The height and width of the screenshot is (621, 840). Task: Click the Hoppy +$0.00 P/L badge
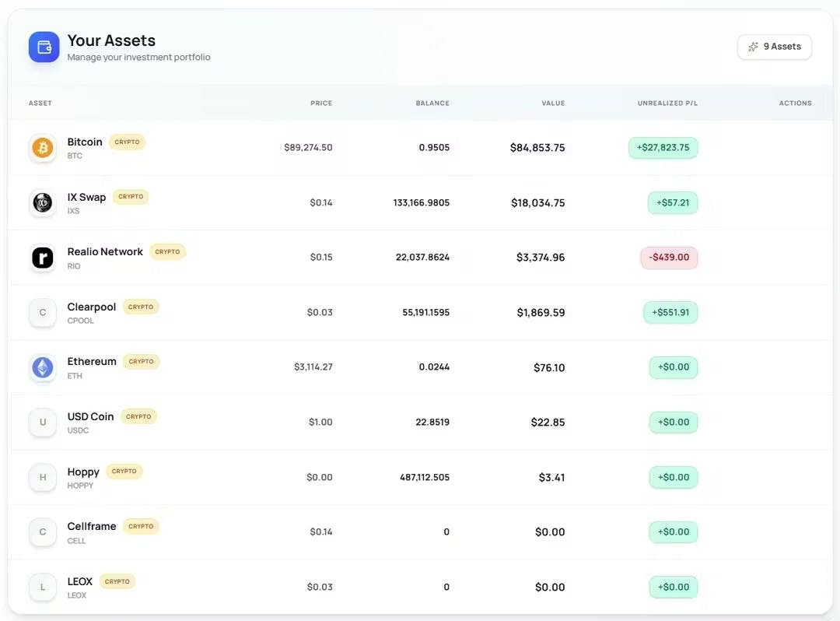(674, 477)
